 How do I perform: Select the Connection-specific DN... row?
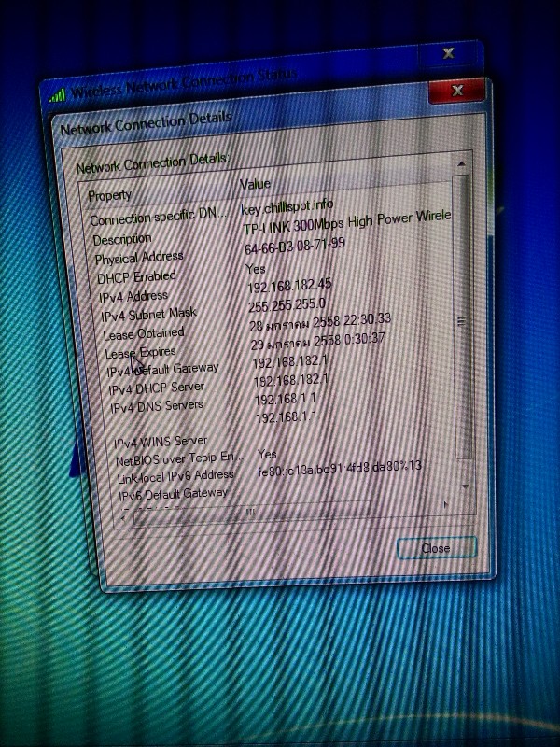(159, 218)
